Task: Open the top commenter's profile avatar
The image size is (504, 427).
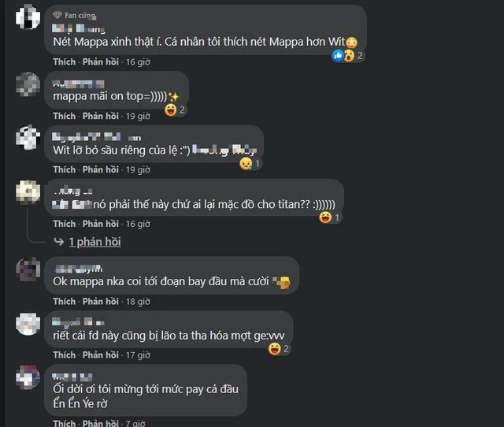Action: click(x=28, y=17)
